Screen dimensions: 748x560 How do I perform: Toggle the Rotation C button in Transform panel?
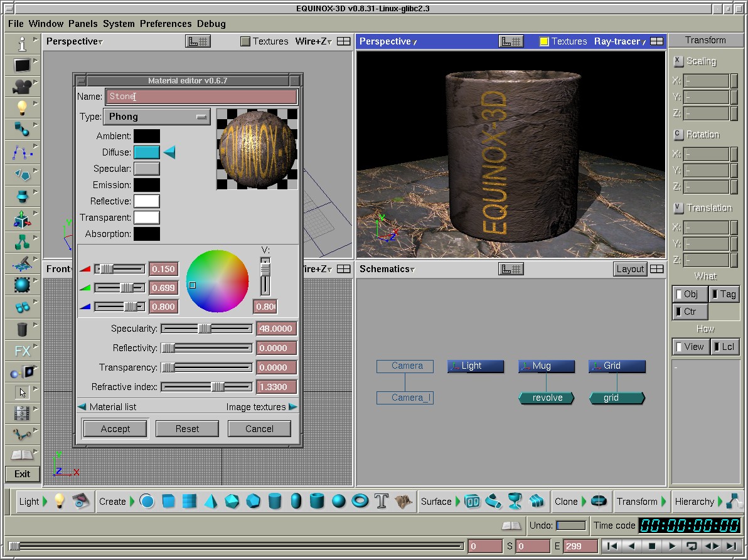[678, 134]
